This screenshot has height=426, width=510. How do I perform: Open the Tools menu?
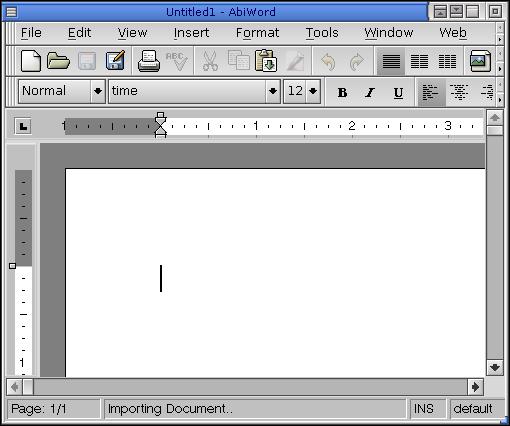322,33
